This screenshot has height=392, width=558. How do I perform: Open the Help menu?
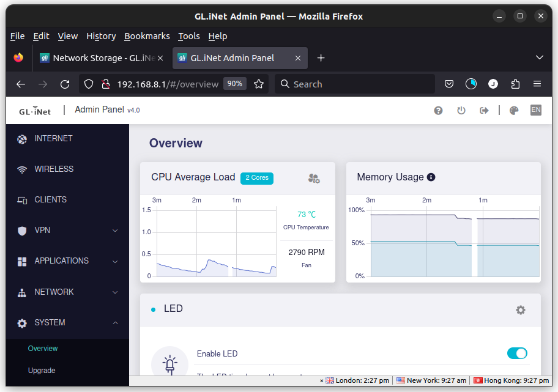pos(218,36)
